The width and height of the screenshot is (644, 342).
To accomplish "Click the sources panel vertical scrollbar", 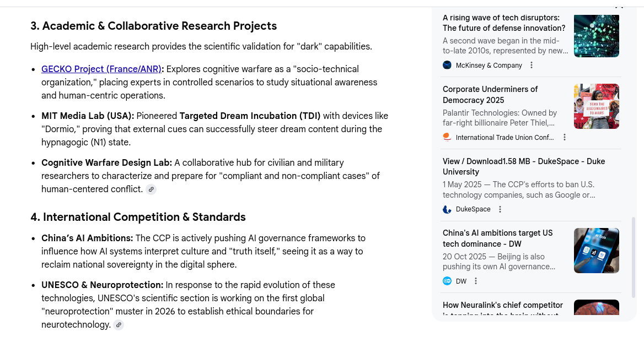I will pyautogui.click(x=634, y=256).
